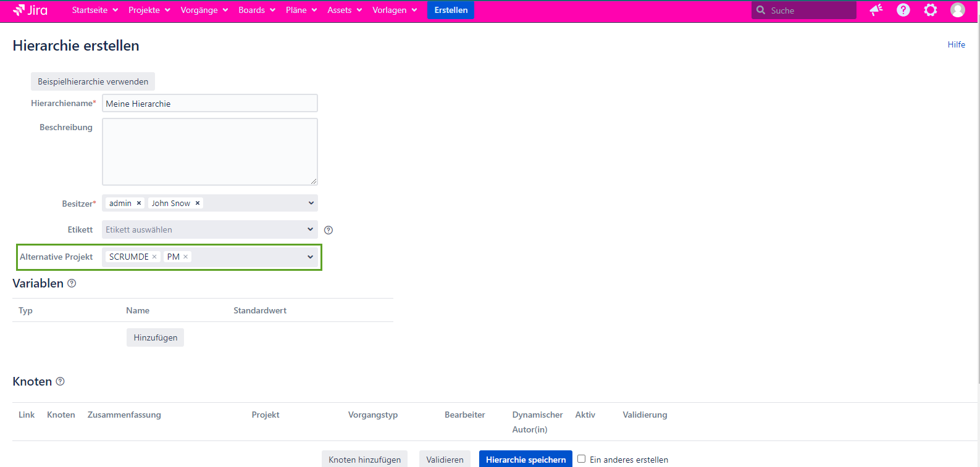Remove admin from Besitzer field

(139, 203)
